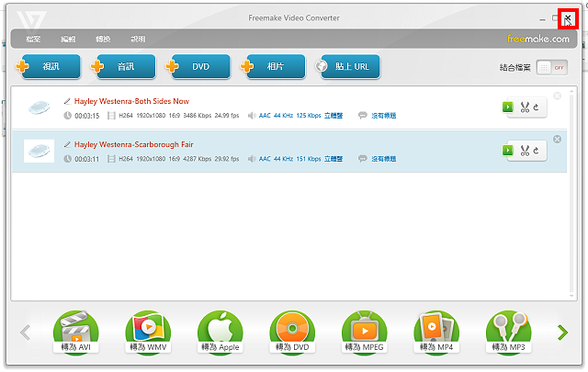Viewport: 588px width, 372px height.
Task: Choose 轉為 WMV output format
Action: (x=148, y=333)
